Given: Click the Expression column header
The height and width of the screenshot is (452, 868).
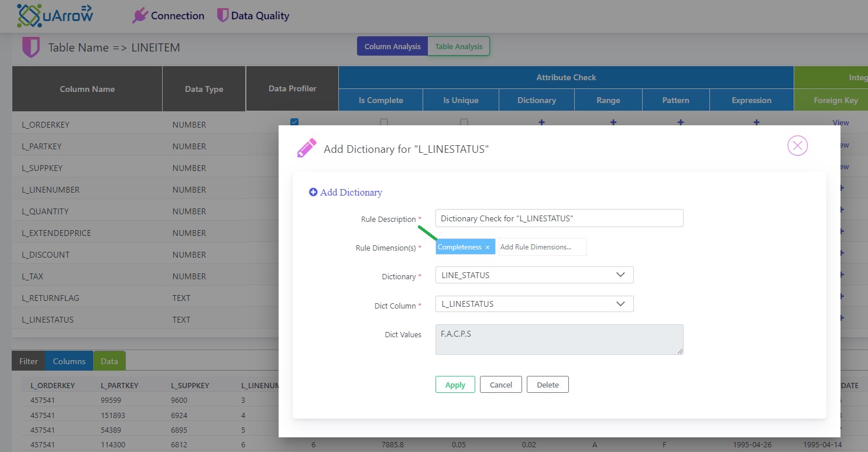Looking at the screenshot, I should pos(752,100).
